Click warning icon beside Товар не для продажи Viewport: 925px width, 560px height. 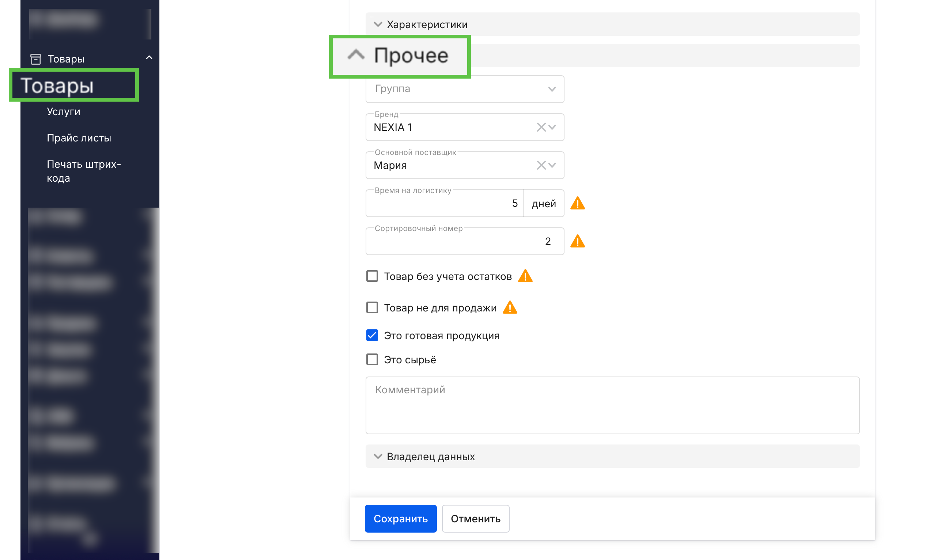coord(510,308)
